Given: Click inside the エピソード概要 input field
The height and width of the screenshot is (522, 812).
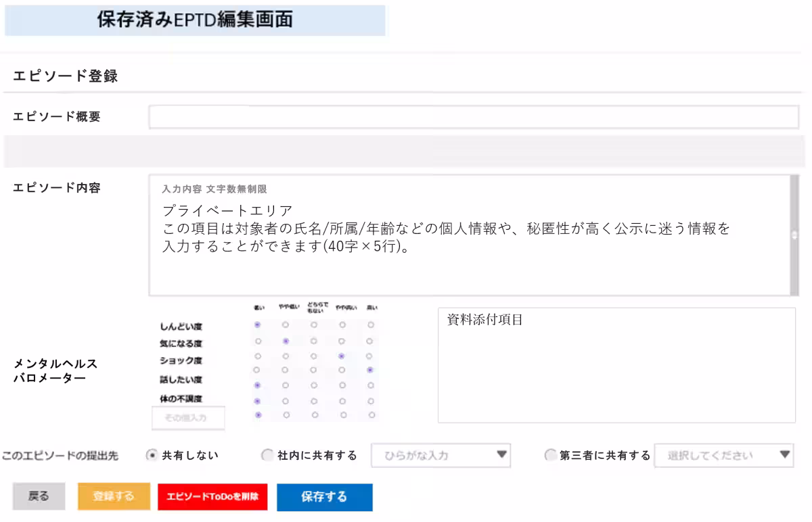Looking at the screenshot, I should pyautogui.click(x=474, y=116).
